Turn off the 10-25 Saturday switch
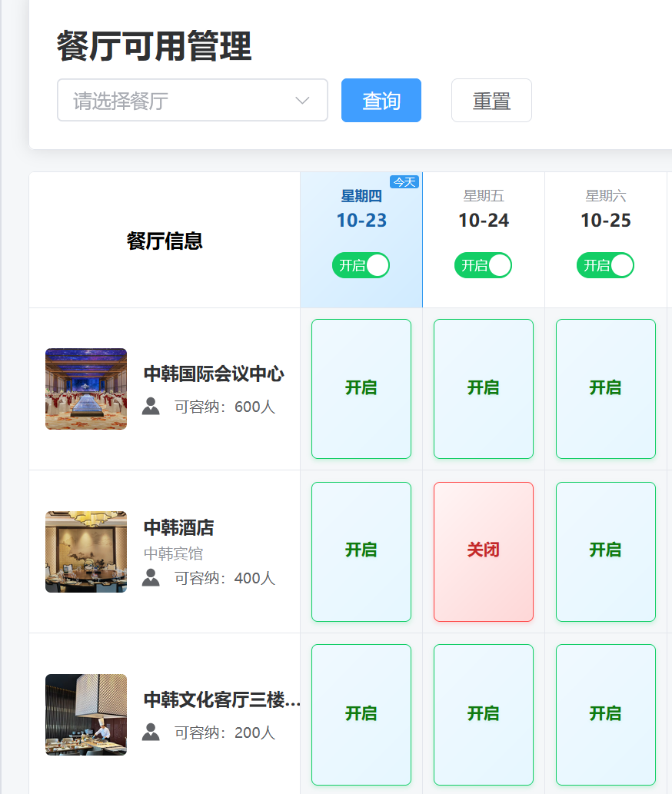 pyautogui.click(x=605, y=265)
